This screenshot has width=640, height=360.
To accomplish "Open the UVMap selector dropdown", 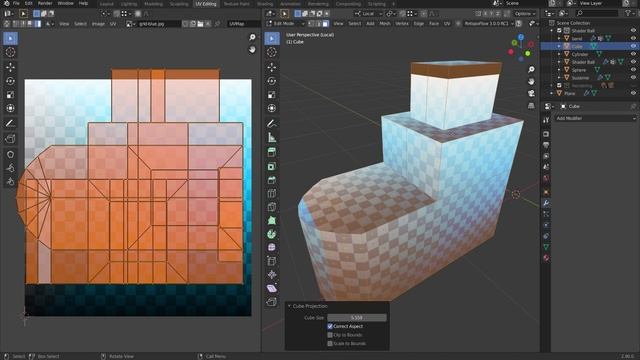I will point(244,24).
